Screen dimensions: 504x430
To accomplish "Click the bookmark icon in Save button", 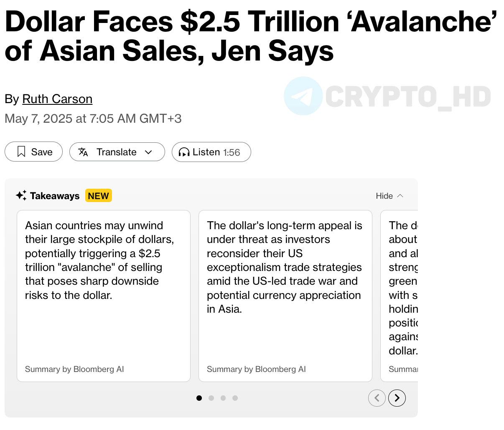I will (21, 152).
